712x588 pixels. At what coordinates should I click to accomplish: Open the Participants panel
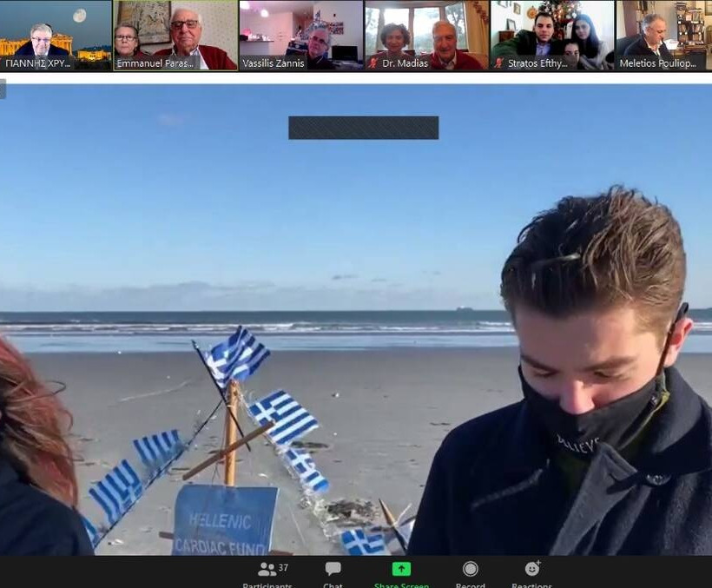[x=267, y=571]
